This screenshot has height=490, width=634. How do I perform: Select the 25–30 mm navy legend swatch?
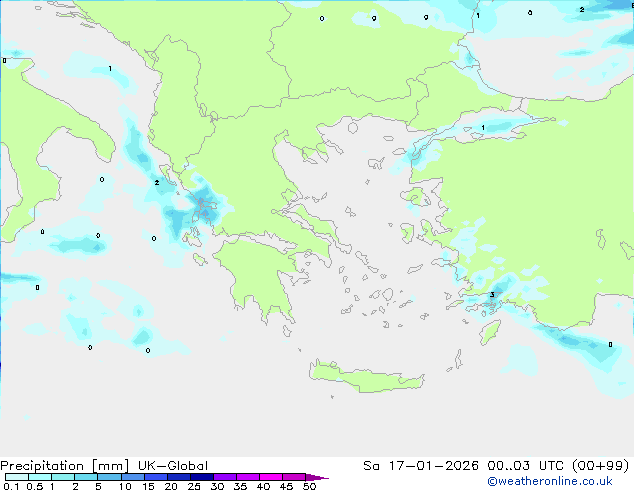coord(201,477)
